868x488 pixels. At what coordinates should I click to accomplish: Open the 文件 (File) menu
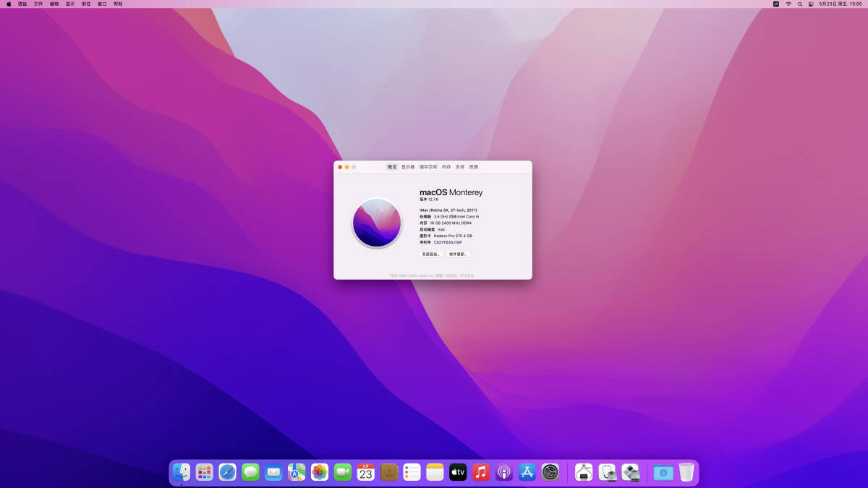(x=38, y=4)
